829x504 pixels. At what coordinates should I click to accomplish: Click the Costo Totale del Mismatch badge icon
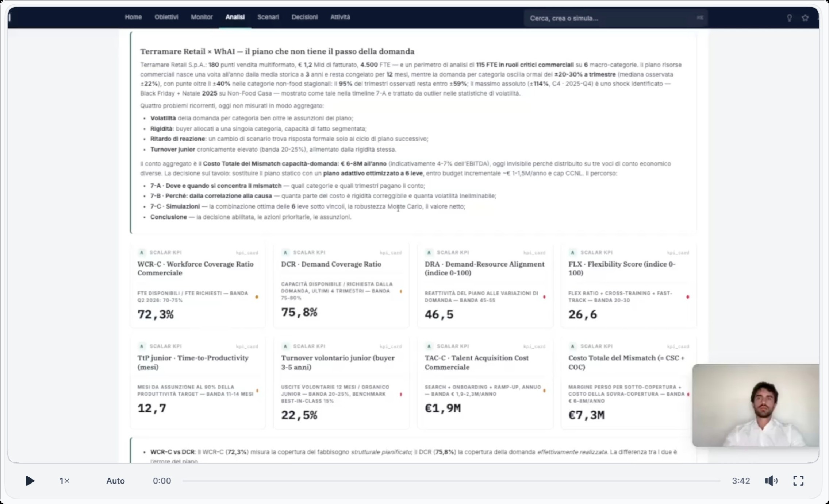coord(573,346)
